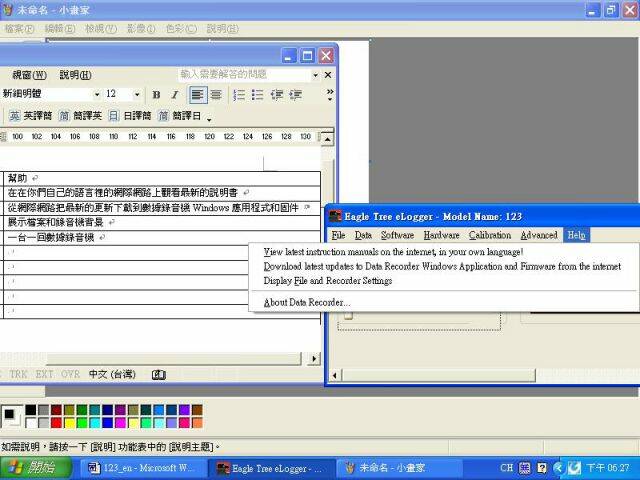Viewport: 640px width, 480px height.
Task: Apply bulleted list in Word toolbar
Action: point(258,95)
